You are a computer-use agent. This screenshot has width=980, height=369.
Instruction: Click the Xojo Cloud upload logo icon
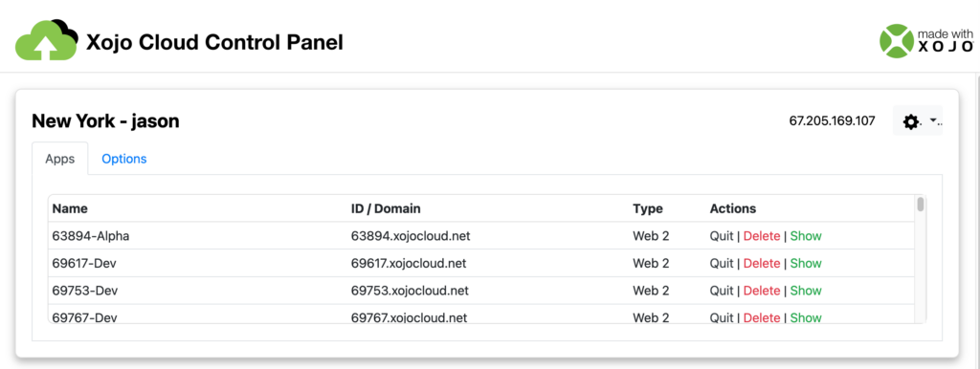tap(47, 39)
